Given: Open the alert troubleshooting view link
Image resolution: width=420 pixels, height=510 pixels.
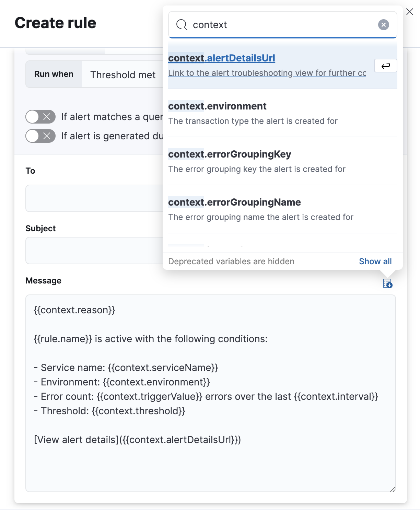Looking at the screenshot, I should (x=267, y=73).
